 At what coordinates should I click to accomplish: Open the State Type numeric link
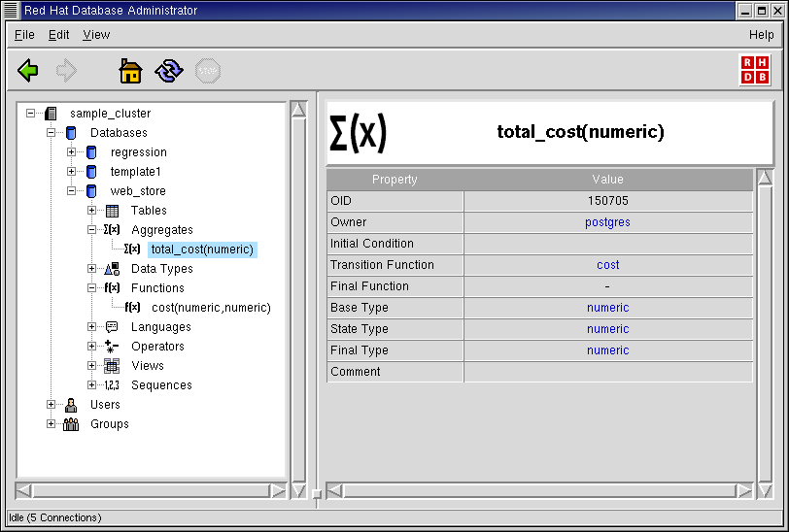(608, 329)
